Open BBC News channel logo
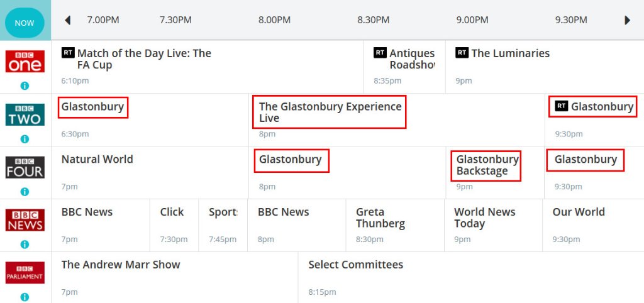Screen dimensions: 644x303 click(x=25, y=220)
